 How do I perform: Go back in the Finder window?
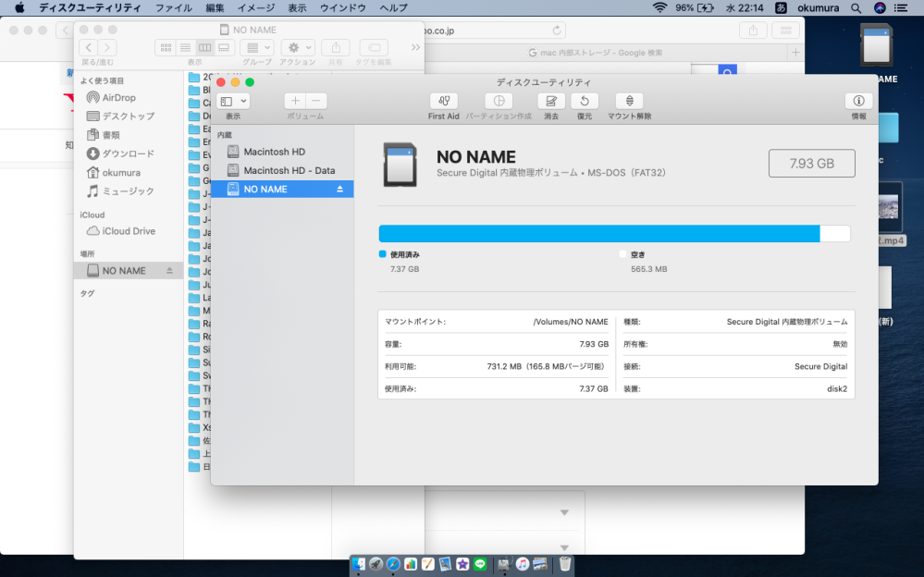tap(89, 48)
